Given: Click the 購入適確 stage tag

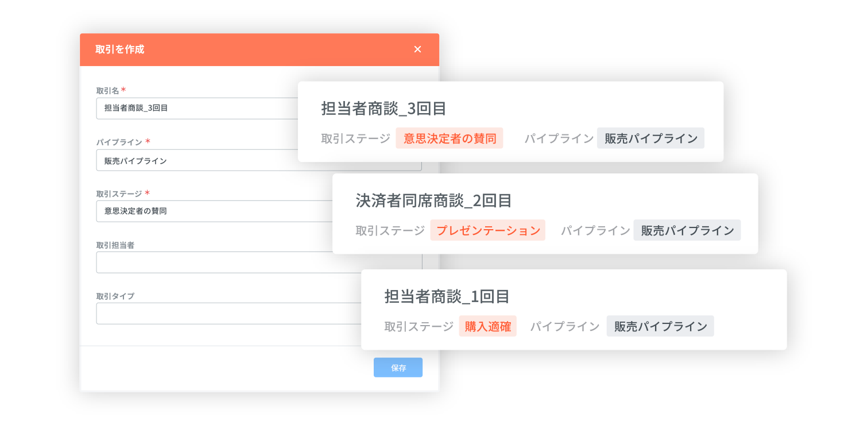Looking at the screenshot, I should pos(488,326).
